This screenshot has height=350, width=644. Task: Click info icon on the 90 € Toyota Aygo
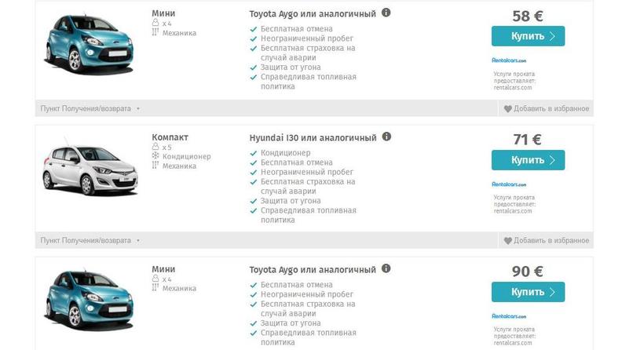pos(386,268)
